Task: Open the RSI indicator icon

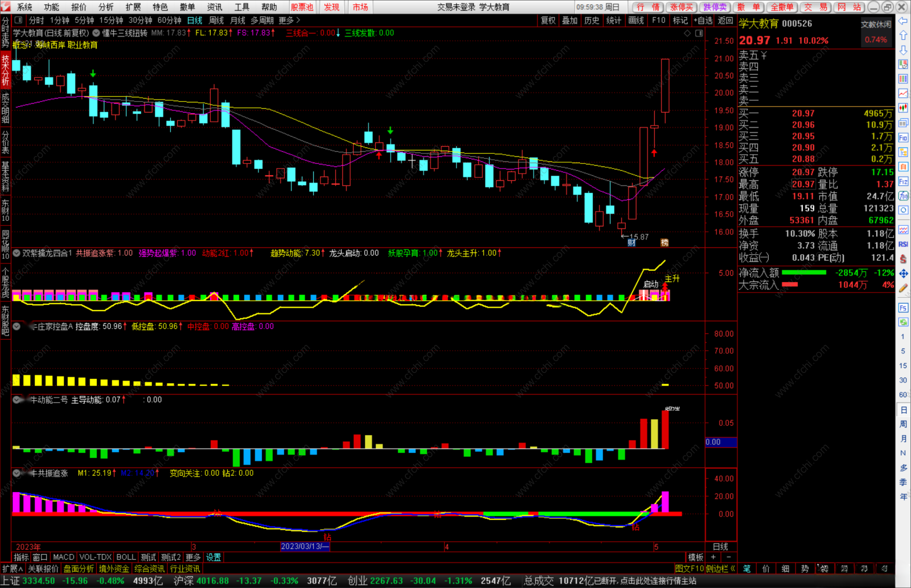Action: click(x=903, y=244)
